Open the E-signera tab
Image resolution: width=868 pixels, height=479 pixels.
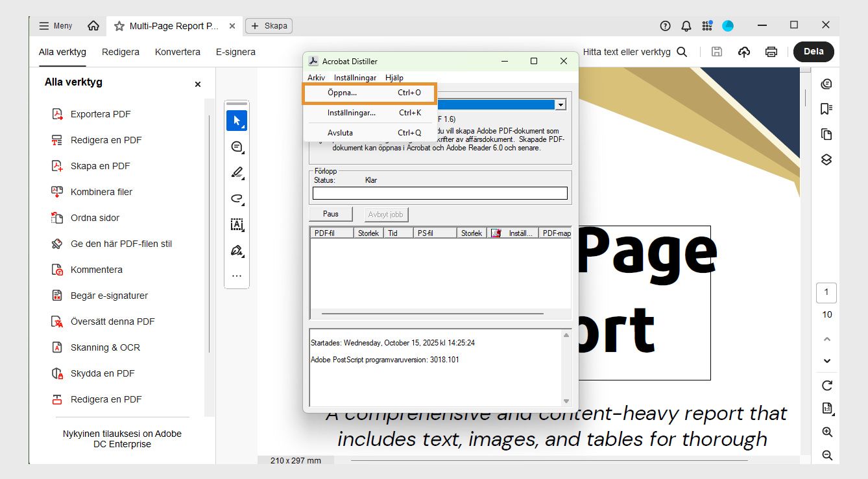click(235, 52)
